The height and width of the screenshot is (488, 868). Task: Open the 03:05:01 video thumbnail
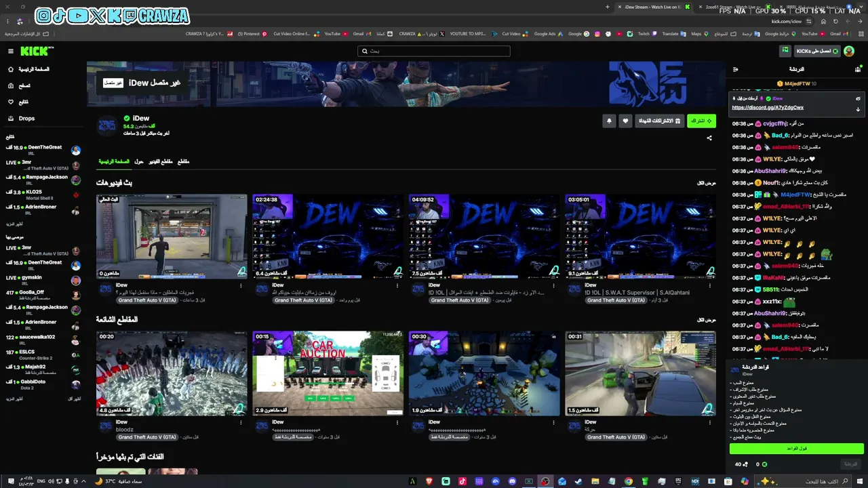click(x=640, y=237)
